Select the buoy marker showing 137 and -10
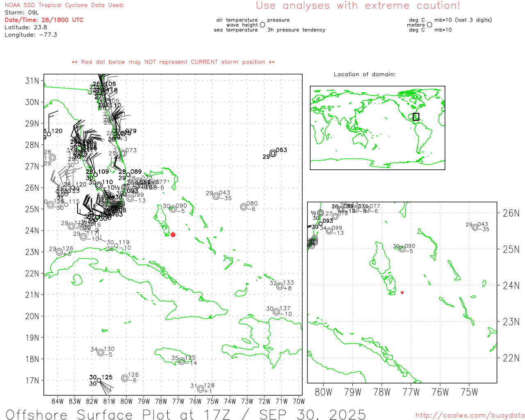 [276, 312]
